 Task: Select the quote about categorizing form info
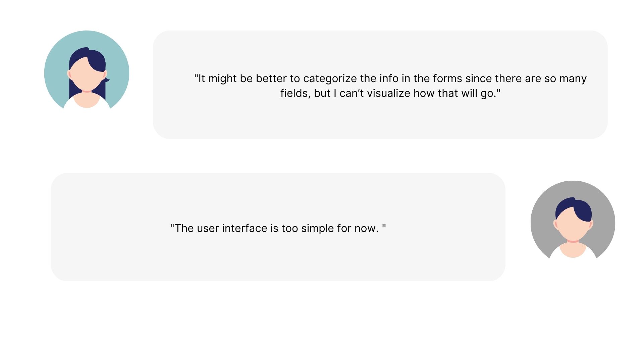(x=390, y=86)
